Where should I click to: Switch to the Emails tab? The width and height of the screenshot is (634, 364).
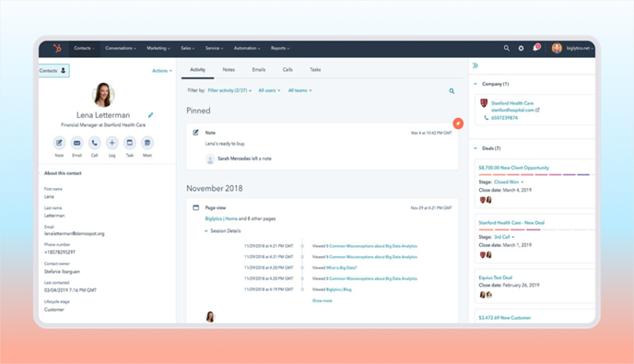click(x=259, y=69)
